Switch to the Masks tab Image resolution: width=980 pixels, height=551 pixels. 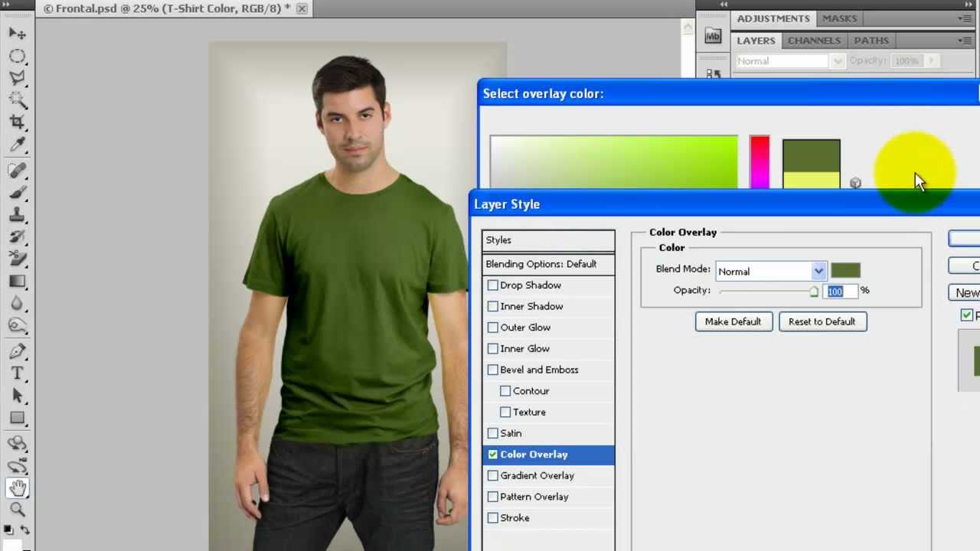840,18
